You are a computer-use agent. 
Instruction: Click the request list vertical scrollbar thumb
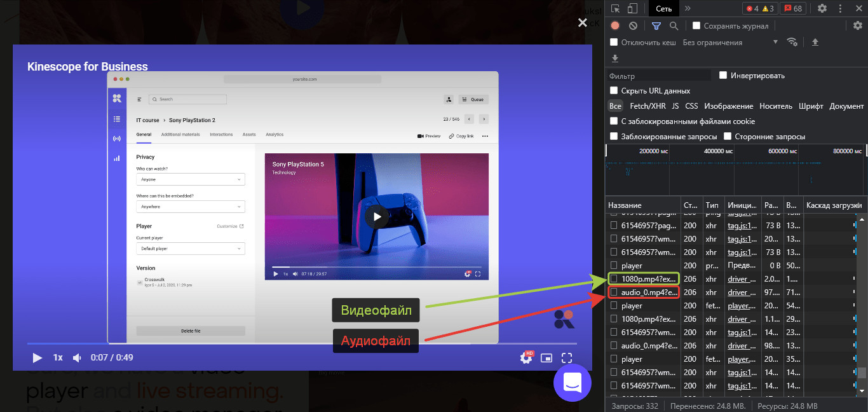coord(862,373)
